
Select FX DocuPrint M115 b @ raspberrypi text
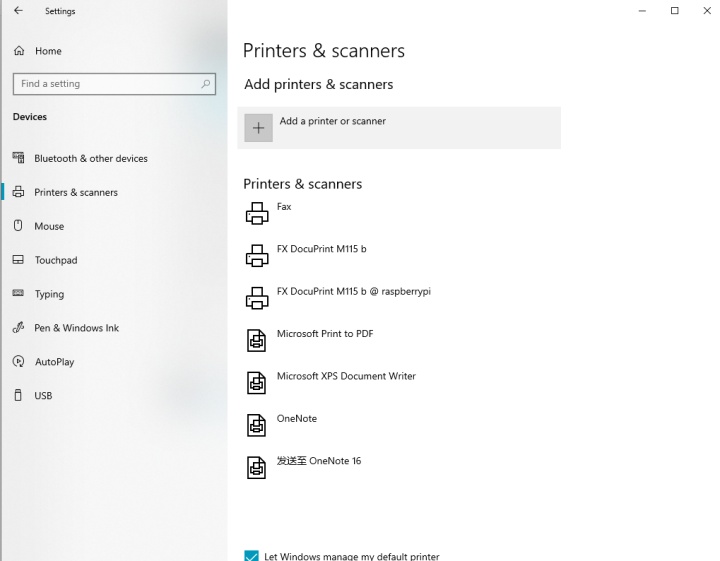point(354,292)
